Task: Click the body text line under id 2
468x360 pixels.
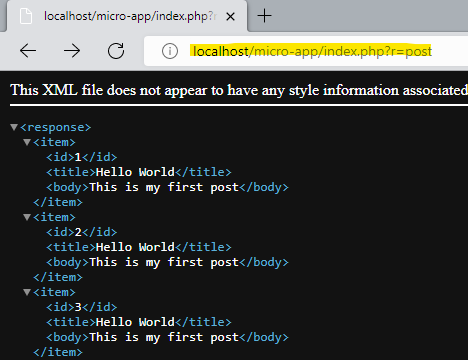Action: click(x=167, y=262)
